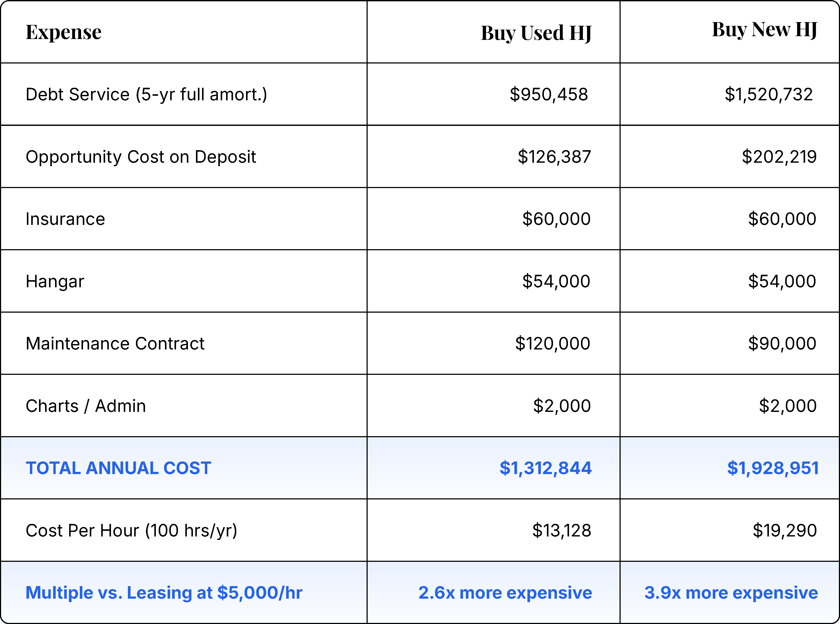Click the $90,000 maintenance value

pos(782,344)
